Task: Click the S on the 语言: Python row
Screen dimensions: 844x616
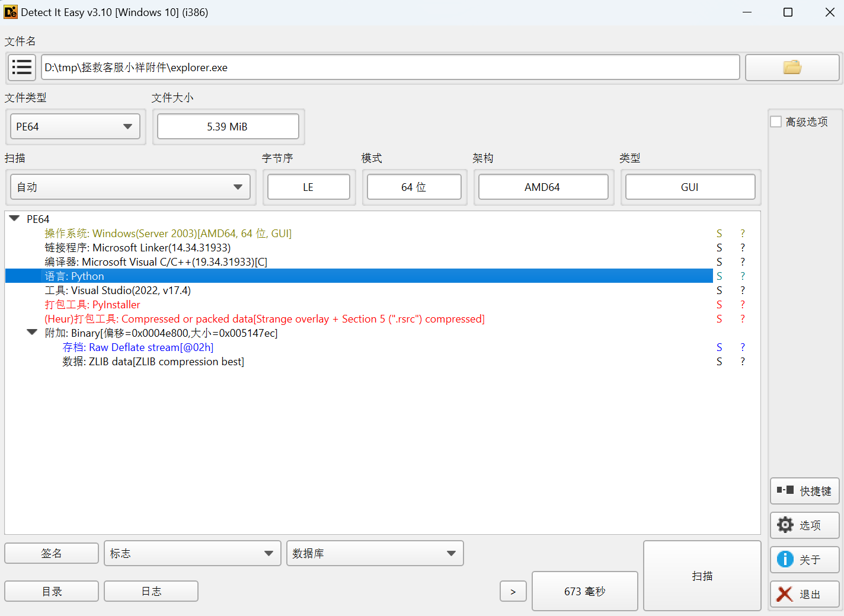Action: click(720, 276)
